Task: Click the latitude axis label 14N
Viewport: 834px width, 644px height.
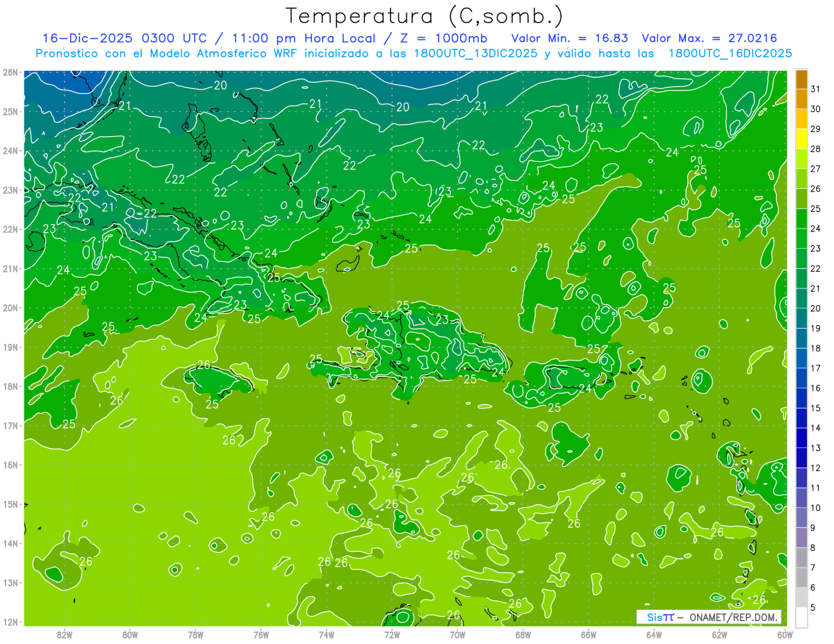Action: point(10,543)
